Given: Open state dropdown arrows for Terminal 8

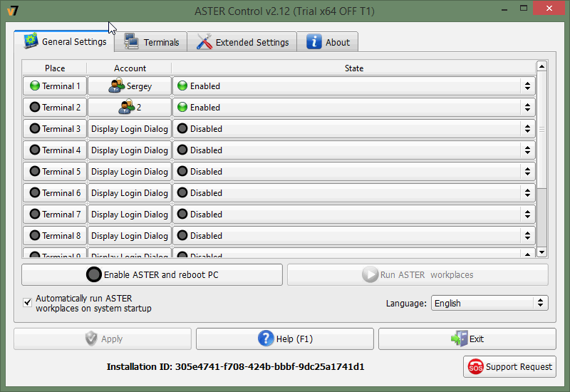Looking at the screenshot, I should point(527,236).
